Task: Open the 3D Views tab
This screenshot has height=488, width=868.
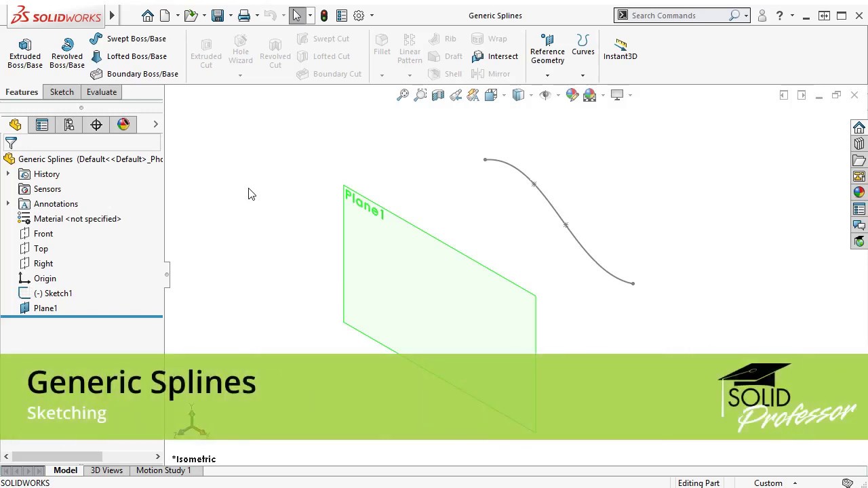Action: click(106, 470)
